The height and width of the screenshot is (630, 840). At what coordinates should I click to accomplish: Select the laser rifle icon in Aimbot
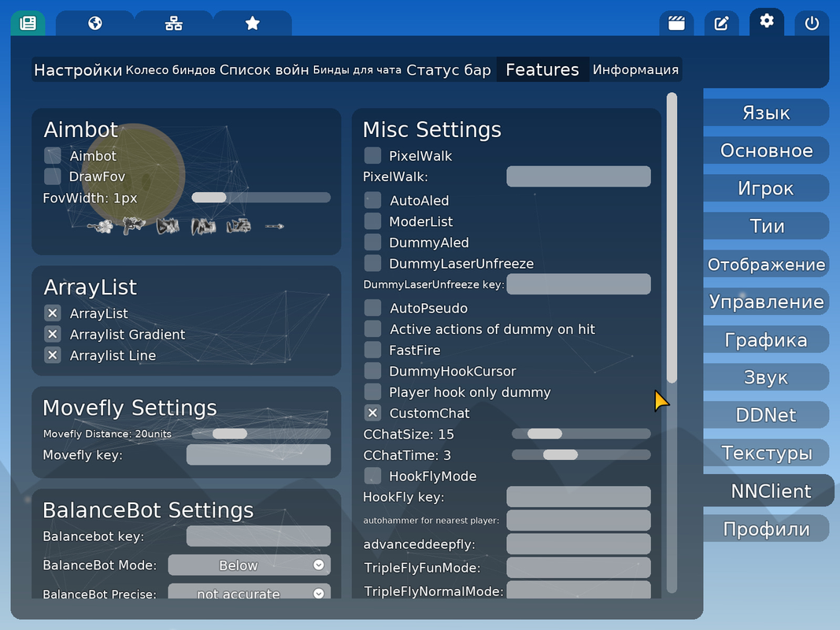(239, 226)
